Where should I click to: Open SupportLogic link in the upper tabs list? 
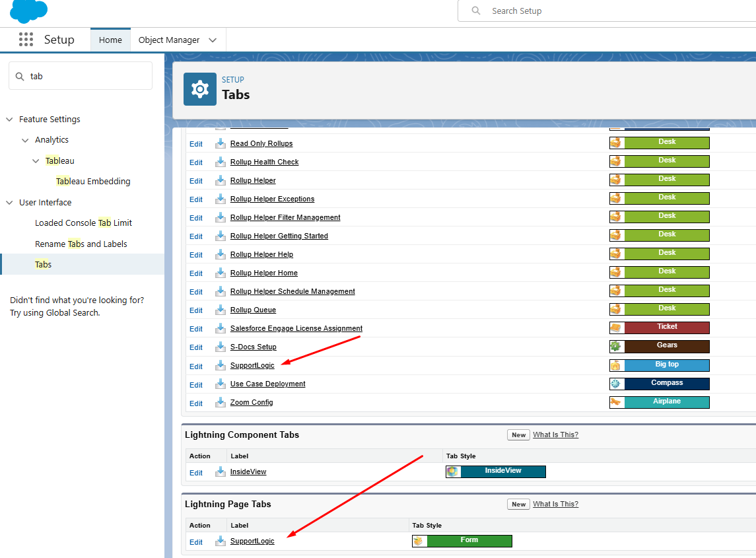pyautogui.click(x=252, y=366)
